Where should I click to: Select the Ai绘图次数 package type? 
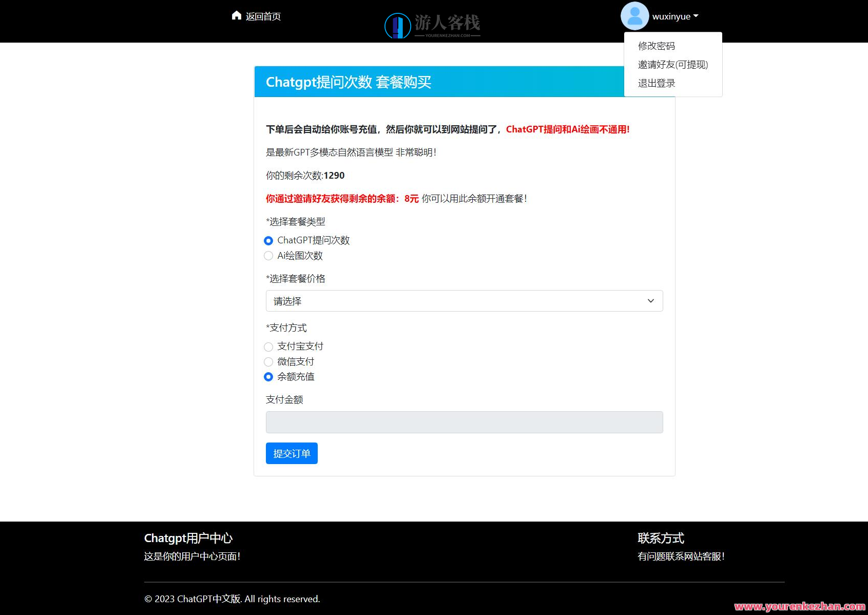pyautogui.click(x=268, y=256)
